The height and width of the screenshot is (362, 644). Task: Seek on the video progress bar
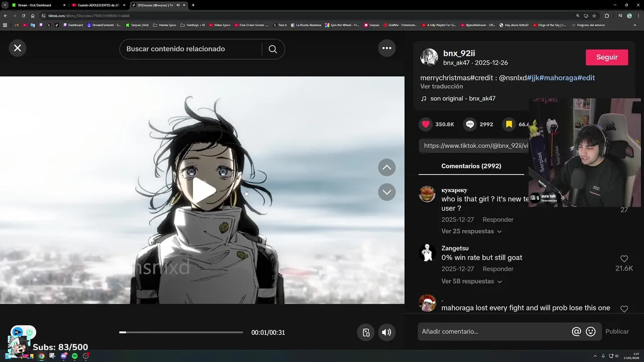coord(181,332)
